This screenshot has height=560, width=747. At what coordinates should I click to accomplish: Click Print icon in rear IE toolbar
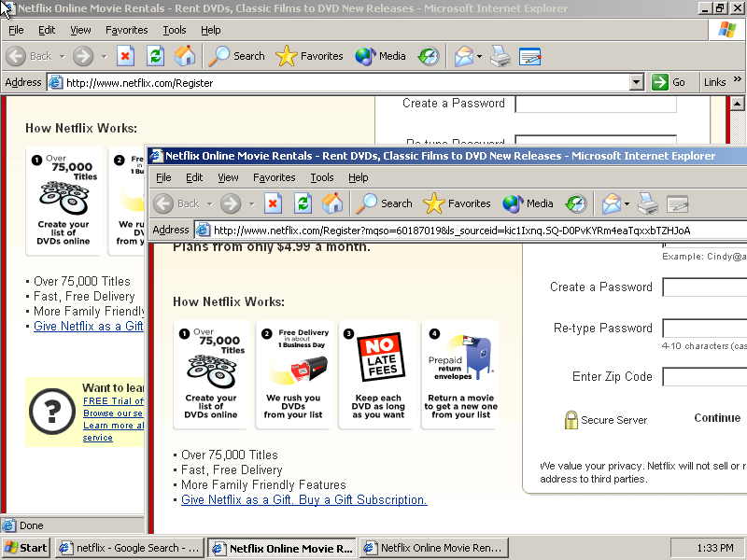[500, 56]
